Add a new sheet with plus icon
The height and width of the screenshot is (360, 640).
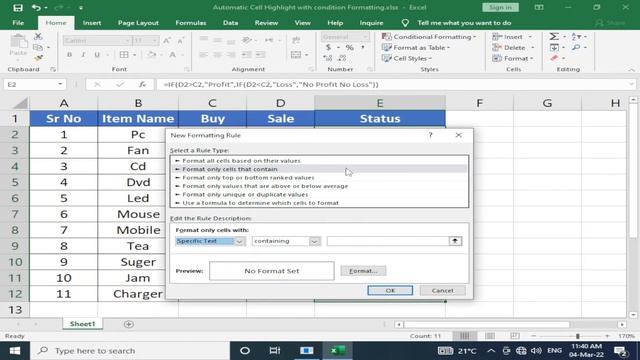pos(129,324)
